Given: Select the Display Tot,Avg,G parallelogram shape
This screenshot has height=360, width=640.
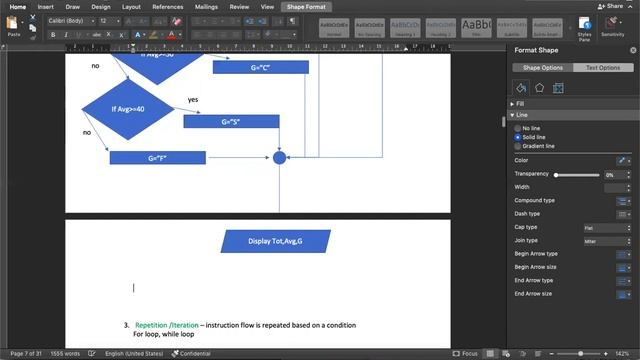Looking at the screenshot, I should [x=276, y=241].
